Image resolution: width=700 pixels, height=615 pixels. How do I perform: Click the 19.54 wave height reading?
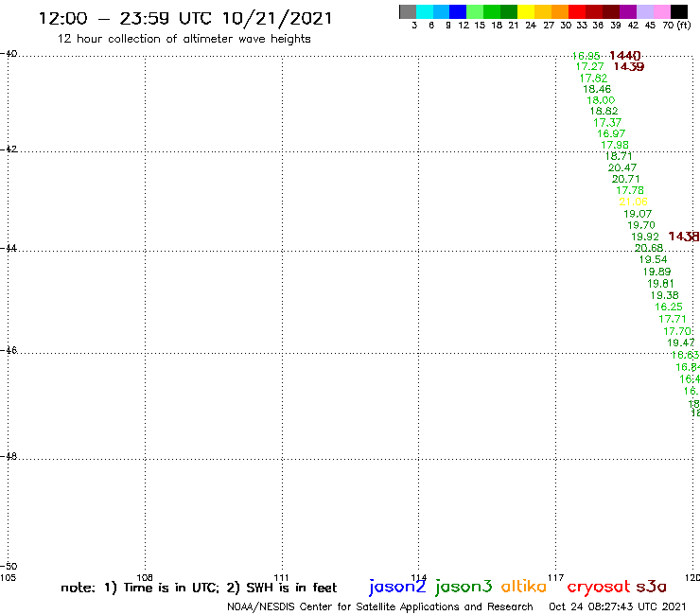coord(653,259)
